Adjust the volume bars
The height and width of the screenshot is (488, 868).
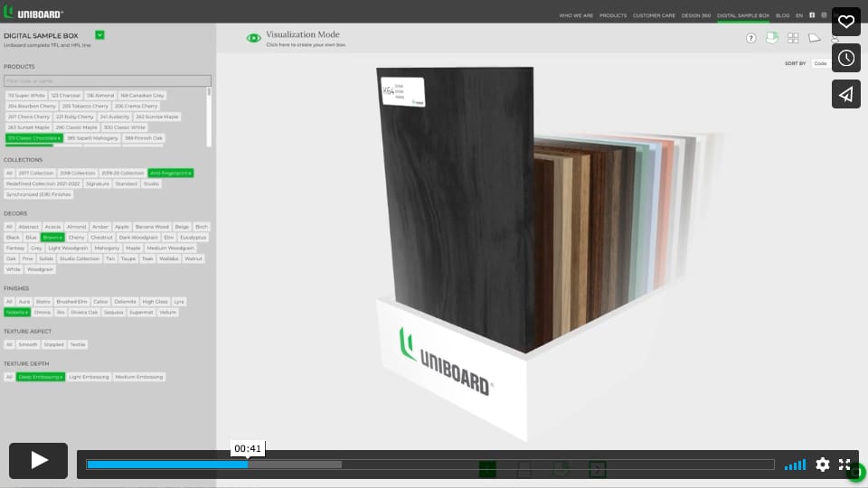[x=795, y=465]
